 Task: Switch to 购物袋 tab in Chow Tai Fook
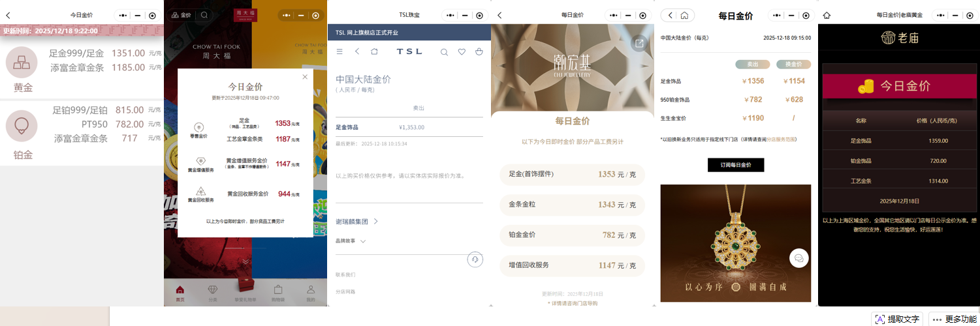coord(278,293)
